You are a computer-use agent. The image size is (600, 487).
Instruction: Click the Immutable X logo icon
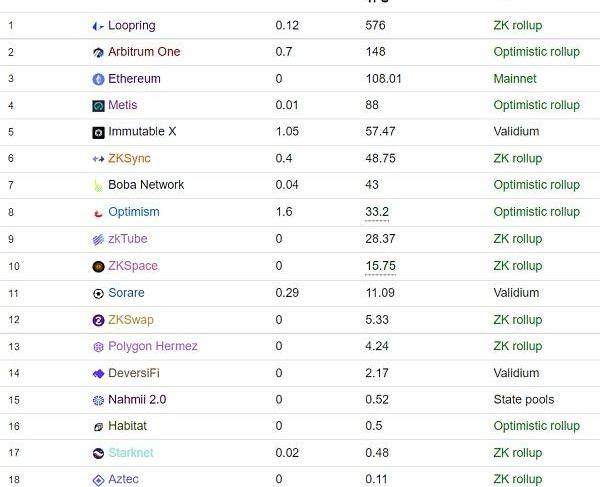[98, 132]
